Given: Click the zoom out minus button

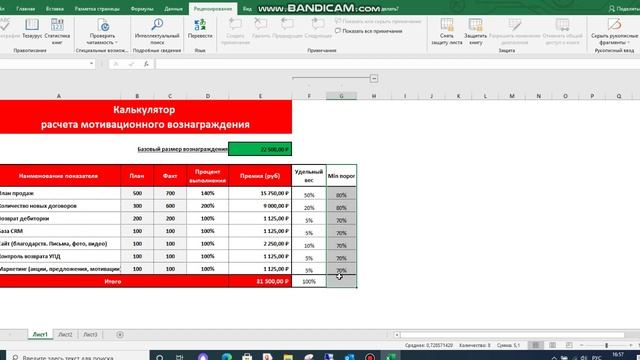Looking at the screenshot, I should coord(582,345).
